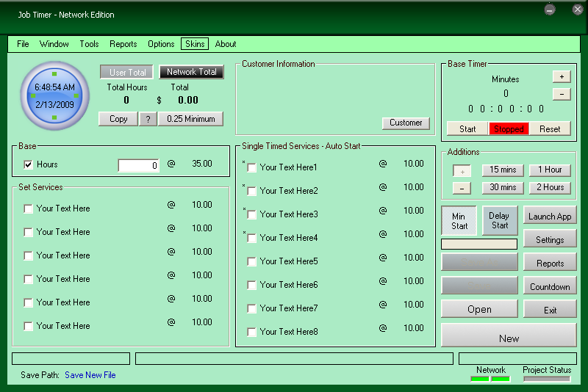Click the green Network status indicator
The height and width of the screenshot is (392, 588).
pyautogui.click(x=490, y=379)
